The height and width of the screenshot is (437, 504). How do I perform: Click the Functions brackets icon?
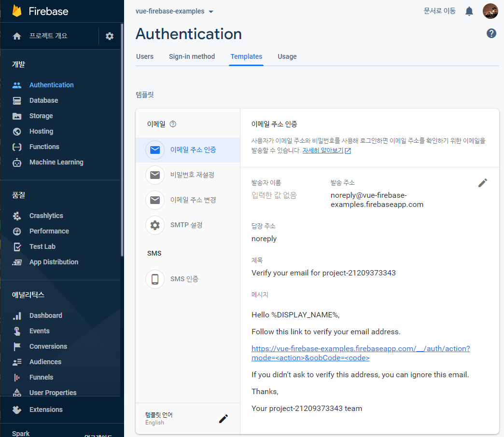pos(17,147)
